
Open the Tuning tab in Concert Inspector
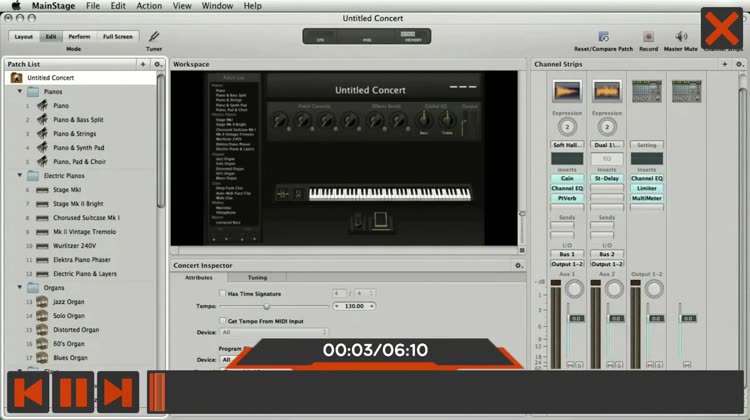257,277
